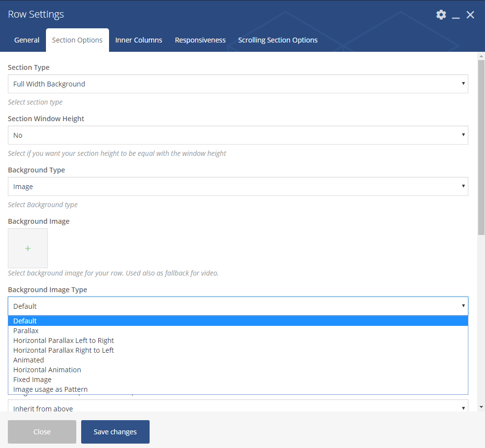Expand the Background Type dropdown
The height and width of the screenshot is (448, 485).
238,187
